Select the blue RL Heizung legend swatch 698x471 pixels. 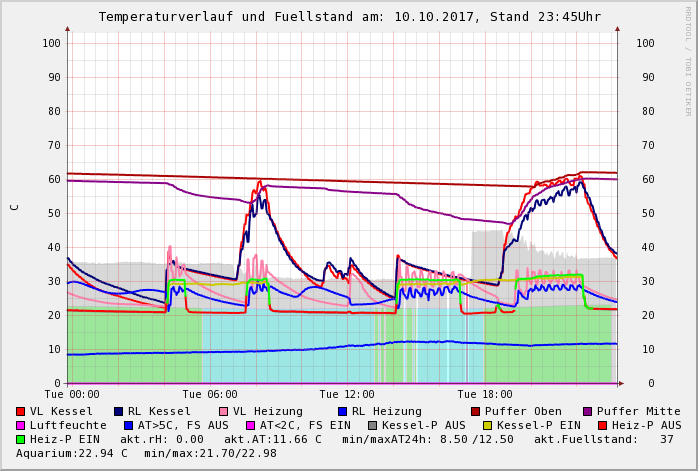click(342, 411)
